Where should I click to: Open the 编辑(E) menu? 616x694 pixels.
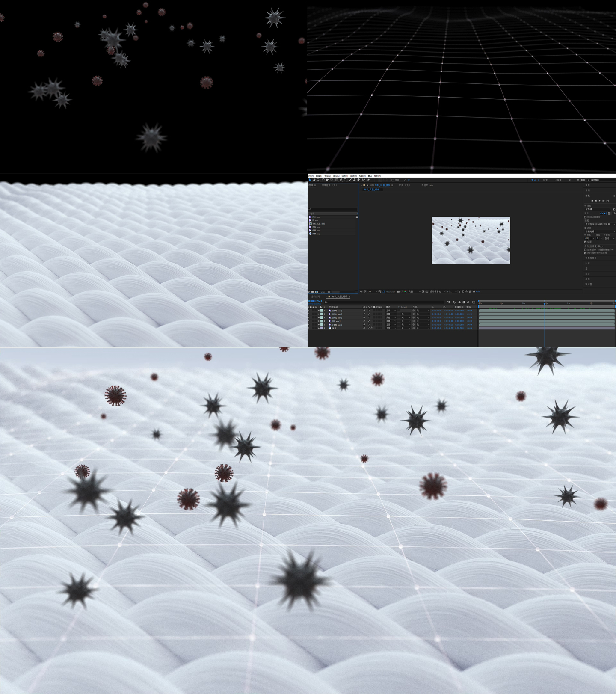(319, 176)
